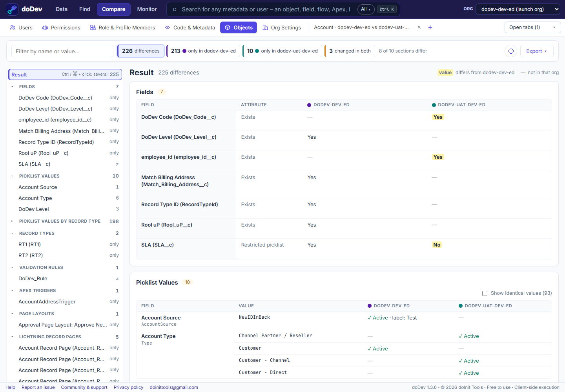Show 3 changed in both
Image resolution: width=565 pixels, height=392 pixels.
coord(350,51)
